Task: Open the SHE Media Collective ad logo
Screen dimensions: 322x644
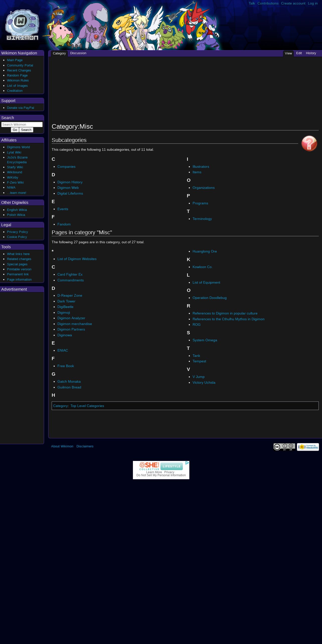Action: click(x=149, y=466)
